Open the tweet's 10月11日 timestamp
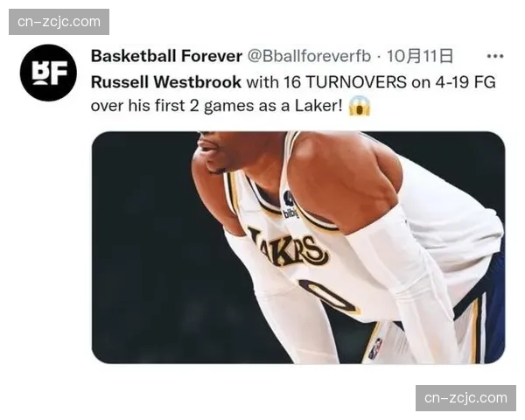The height and width of the screenshot is (420, 525). click(x=420, y=56)
